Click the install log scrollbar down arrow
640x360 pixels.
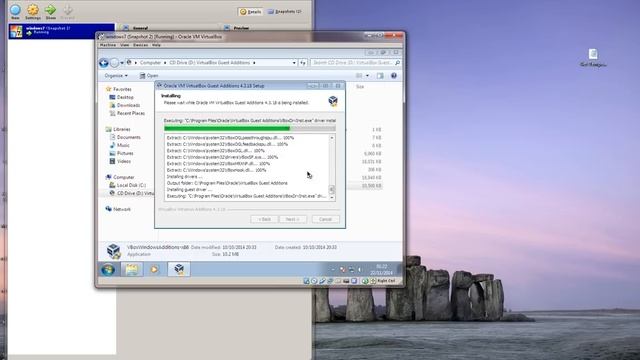(x=331, y=198)
